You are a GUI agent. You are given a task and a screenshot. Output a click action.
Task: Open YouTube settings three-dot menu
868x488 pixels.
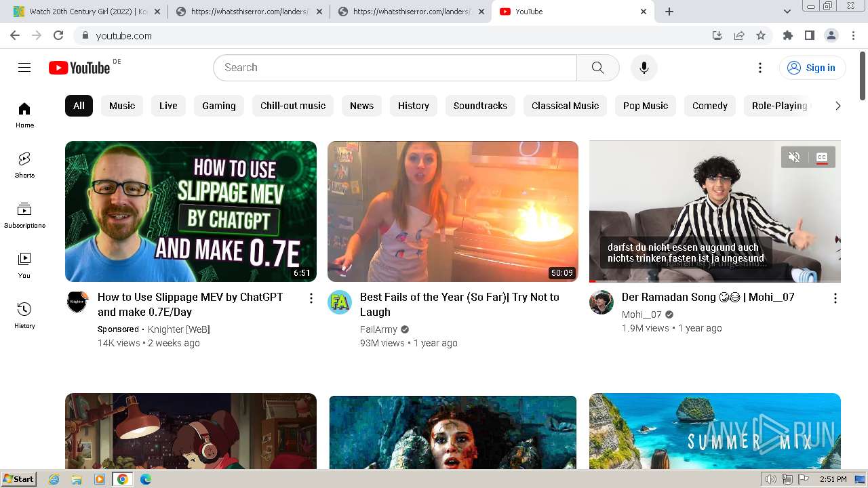pyautogui.click(x=760, y=68)
